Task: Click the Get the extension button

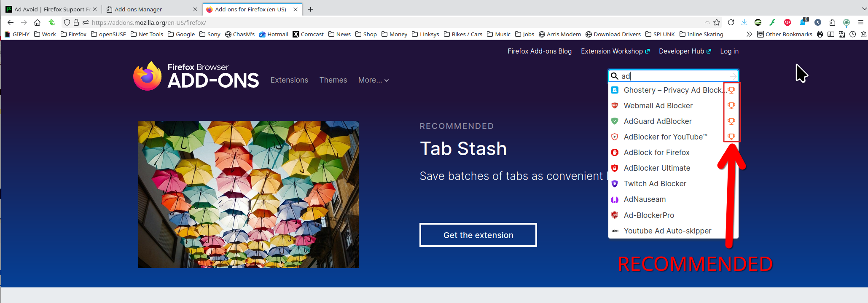Action: (x=478, y=235)
